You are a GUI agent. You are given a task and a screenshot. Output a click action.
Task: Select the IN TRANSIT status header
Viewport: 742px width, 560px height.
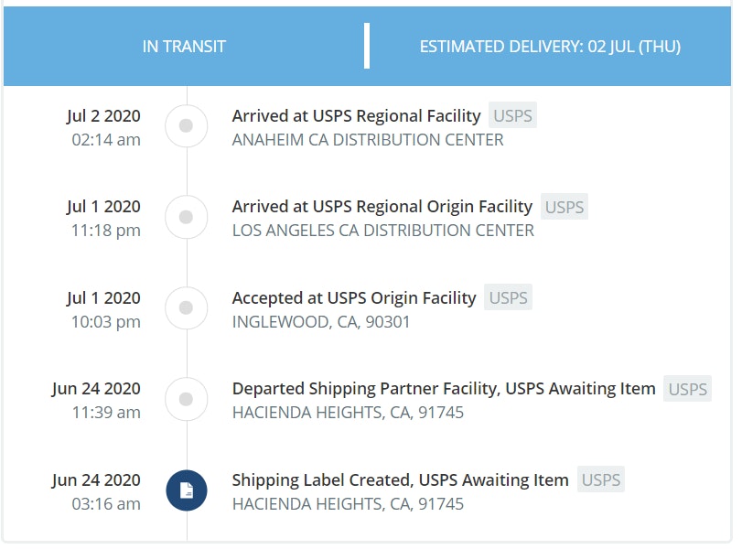[x=184, y=46]
